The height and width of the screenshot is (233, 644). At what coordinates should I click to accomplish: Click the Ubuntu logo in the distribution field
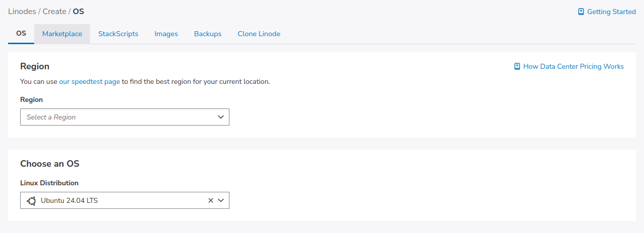31,201
